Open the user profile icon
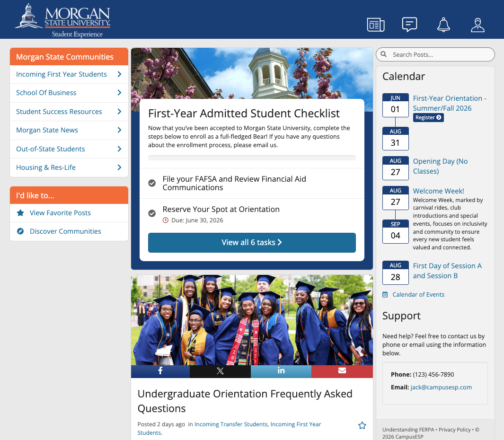The image size is (504, 440). click(x=477, y=25)
